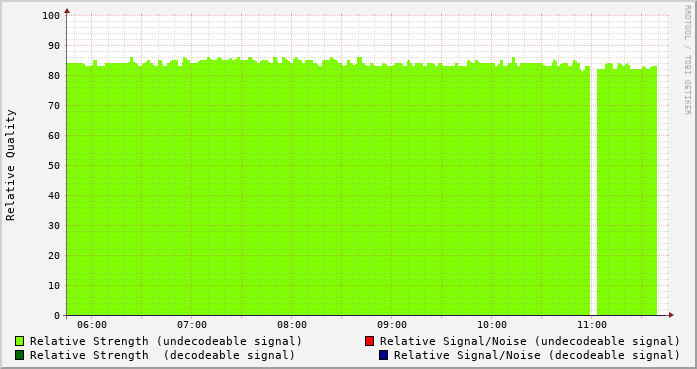Select the 'Relative Strength (decodeable signal)' legend text
697x369 pixels.
(x=163, y=355)
